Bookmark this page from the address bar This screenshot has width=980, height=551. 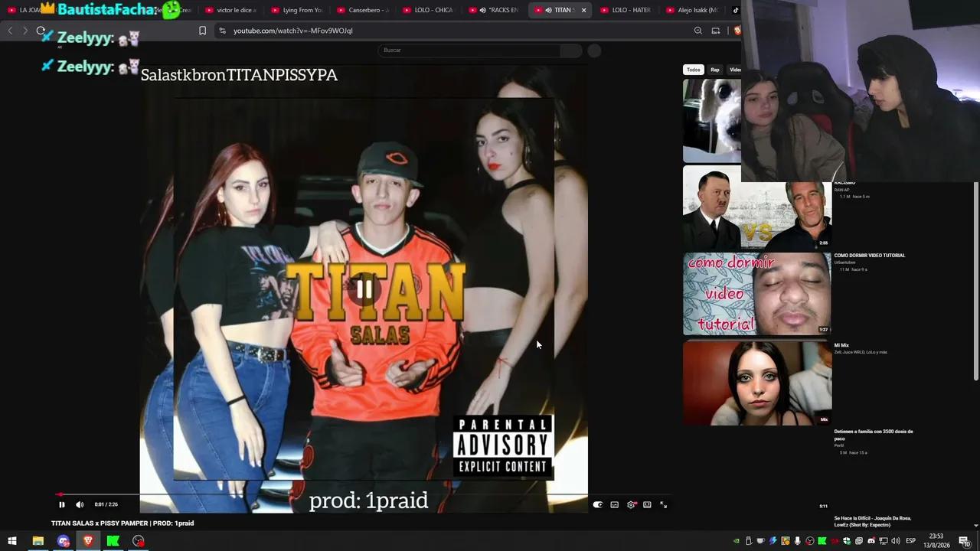click(x=202, y=31)
